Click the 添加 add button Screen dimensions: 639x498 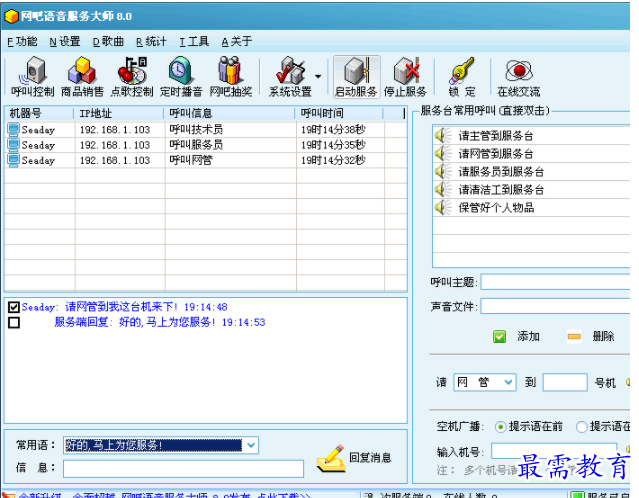pyautogui.click(x=516, y=337)
